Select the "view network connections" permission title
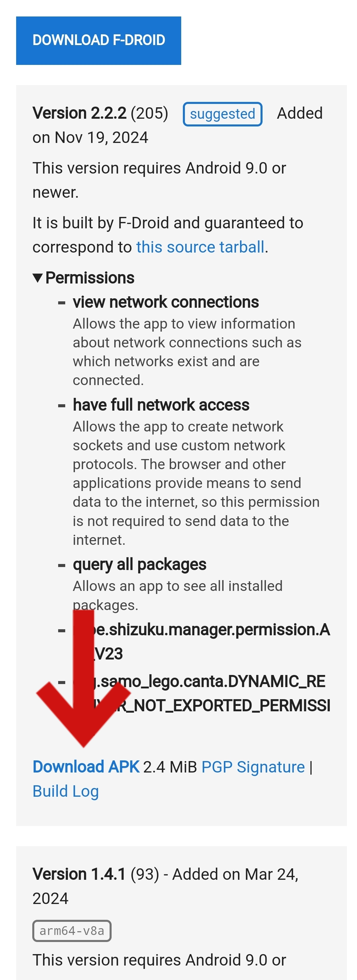This screenshot has width=357, height=980. [x=166, y=302]
